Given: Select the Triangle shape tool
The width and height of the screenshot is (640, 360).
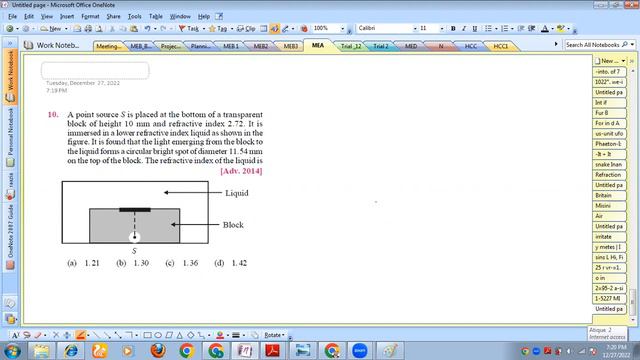Looking at the screenshot, I should (x=180, y=335).
